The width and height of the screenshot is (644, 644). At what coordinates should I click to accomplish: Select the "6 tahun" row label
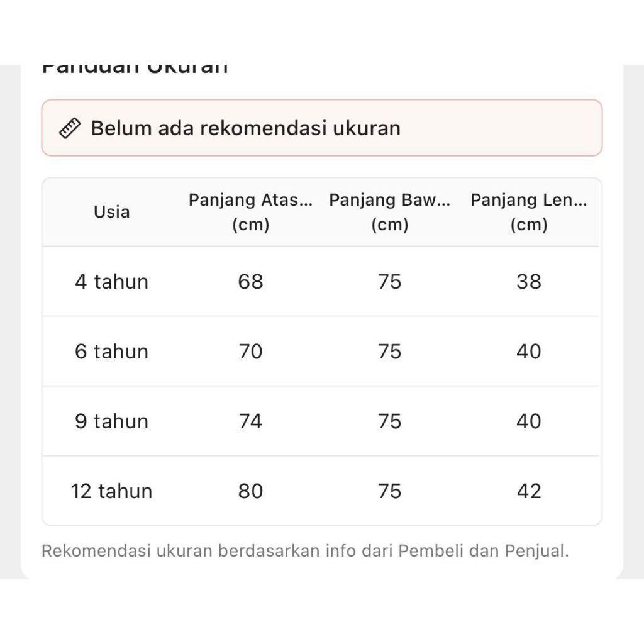pyautogui.click(x=112, y=352)
